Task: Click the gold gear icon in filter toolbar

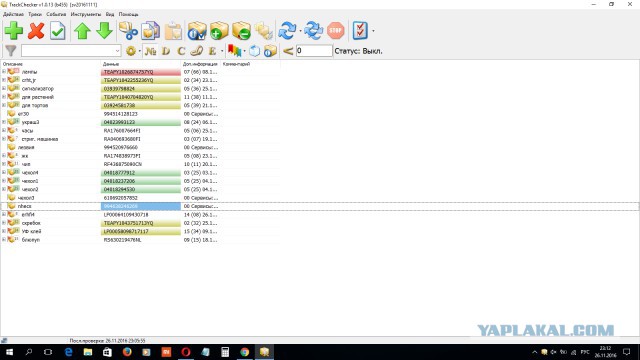Action: [131, 51]
